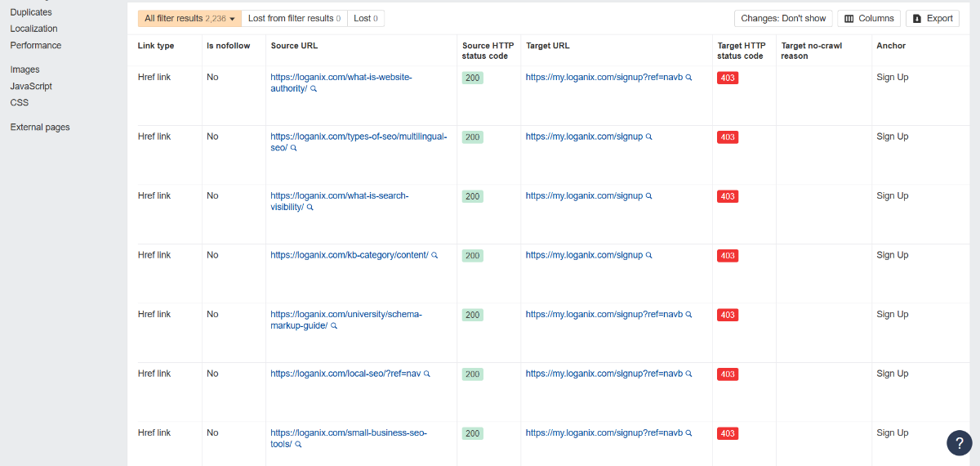Open Localization in the sidebar
Screen dimensions: 980x466
33,29
